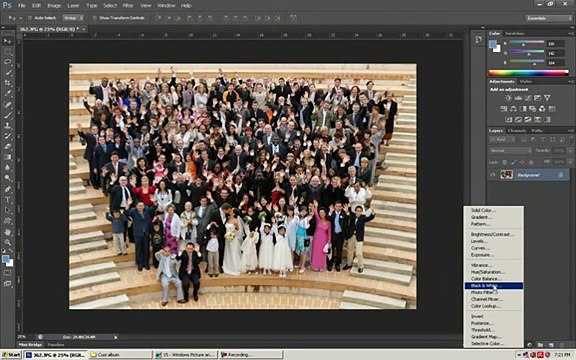This screenshot has height=360, width=576.
Task: Open the Recording taskbar button
Action: tap(251, 355)
